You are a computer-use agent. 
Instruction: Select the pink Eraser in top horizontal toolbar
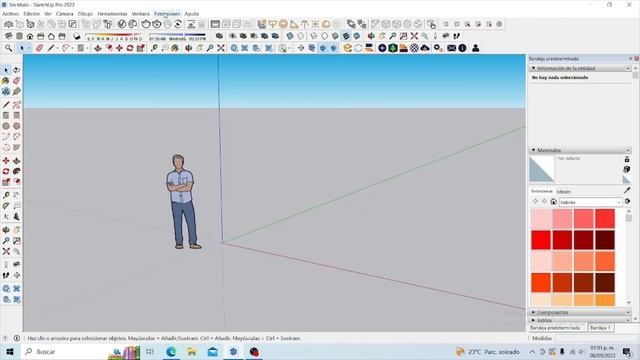39,48
